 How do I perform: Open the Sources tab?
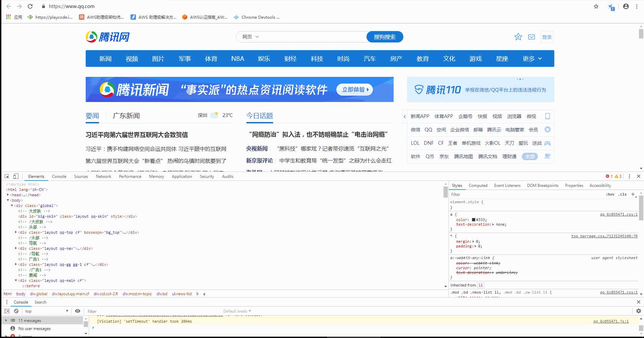click(x=81, y=176)
